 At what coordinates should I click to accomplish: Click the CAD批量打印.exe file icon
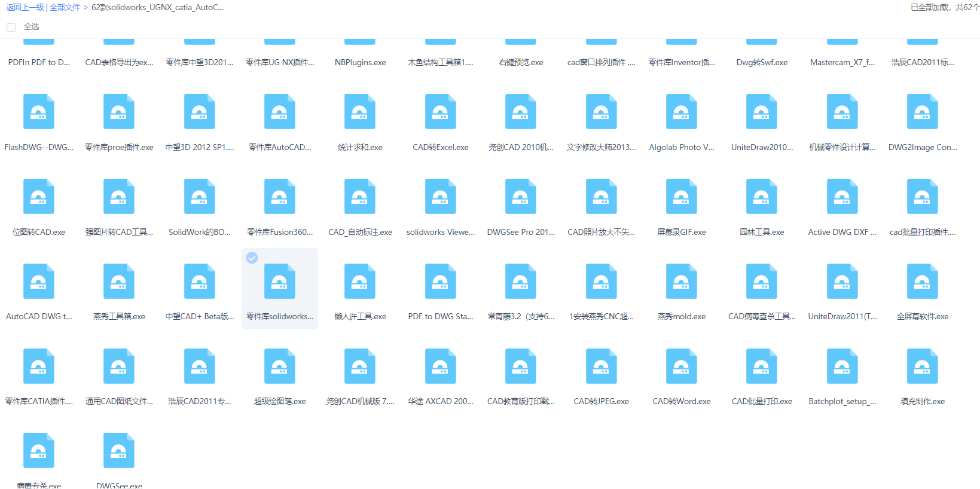pos(762,366)
